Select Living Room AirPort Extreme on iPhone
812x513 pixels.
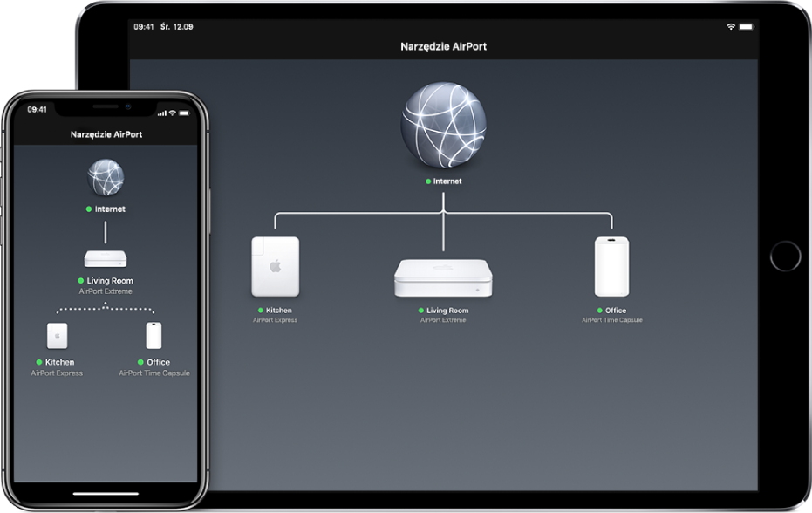106,258
